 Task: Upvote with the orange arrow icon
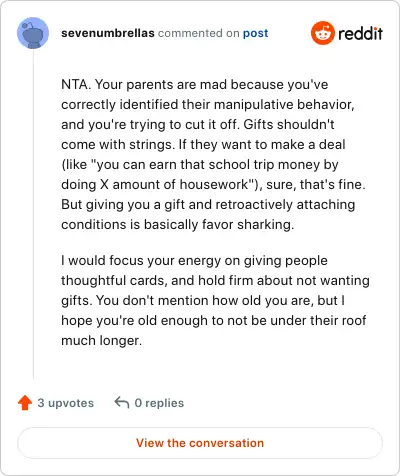tap(25, 403)
